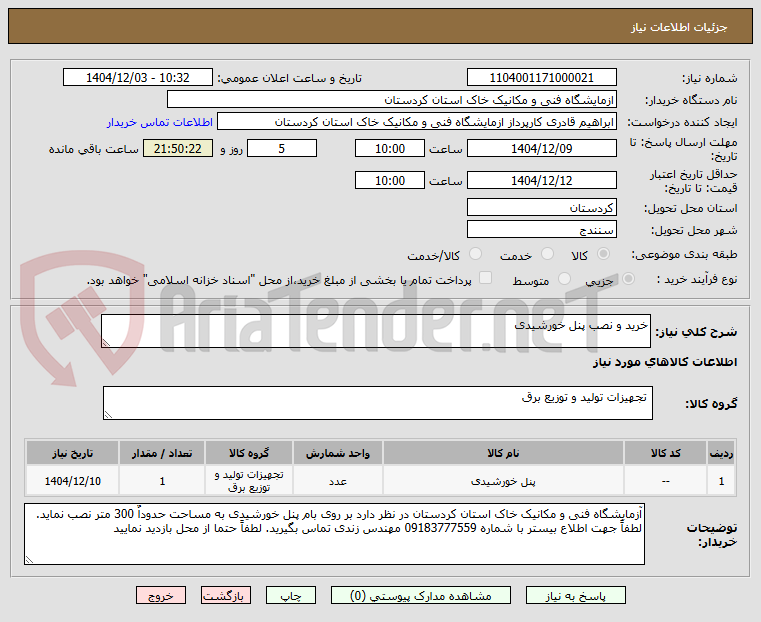761x622 pixels.
Task: Click the remaining time field 21:50:22
Action: 178,148
